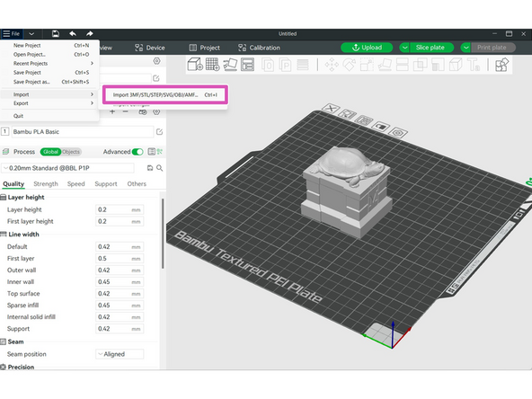This screenshot has height=399, width=532.
Task: Click the plate settings gear icon on bed
Action: click(x=397, y=132)
